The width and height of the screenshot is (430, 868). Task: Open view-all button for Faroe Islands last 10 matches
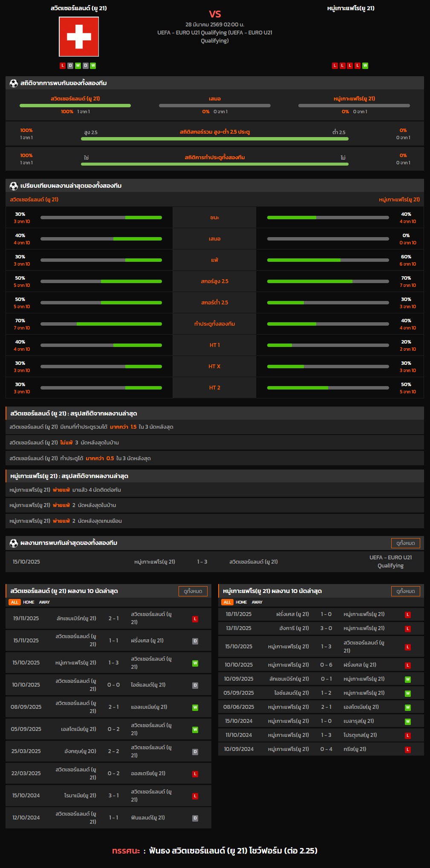tap(405, 591)
